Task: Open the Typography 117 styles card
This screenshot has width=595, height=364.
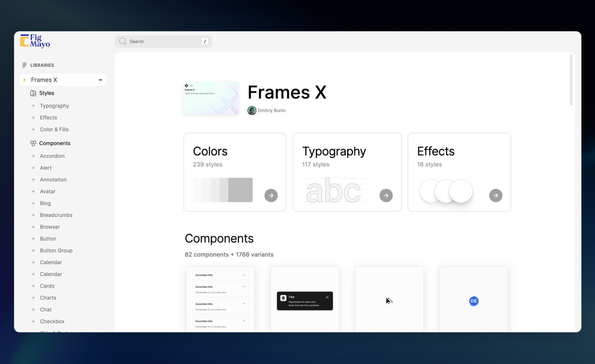Action: (x=347, y=172)
